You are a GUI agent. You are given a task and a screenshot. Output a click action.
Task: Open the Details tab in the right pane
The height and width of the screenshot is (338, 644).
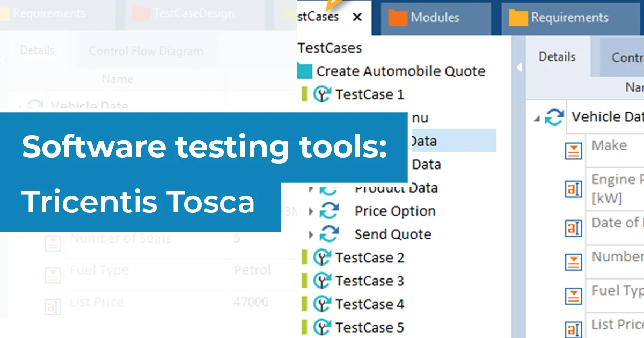pyautogui.click(x=557, y=56)
